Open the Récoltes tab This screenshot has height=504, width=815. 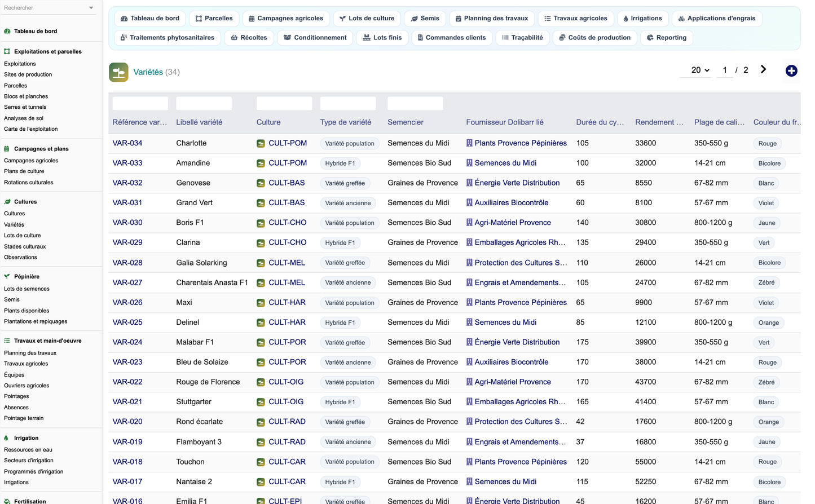point(249,38)
